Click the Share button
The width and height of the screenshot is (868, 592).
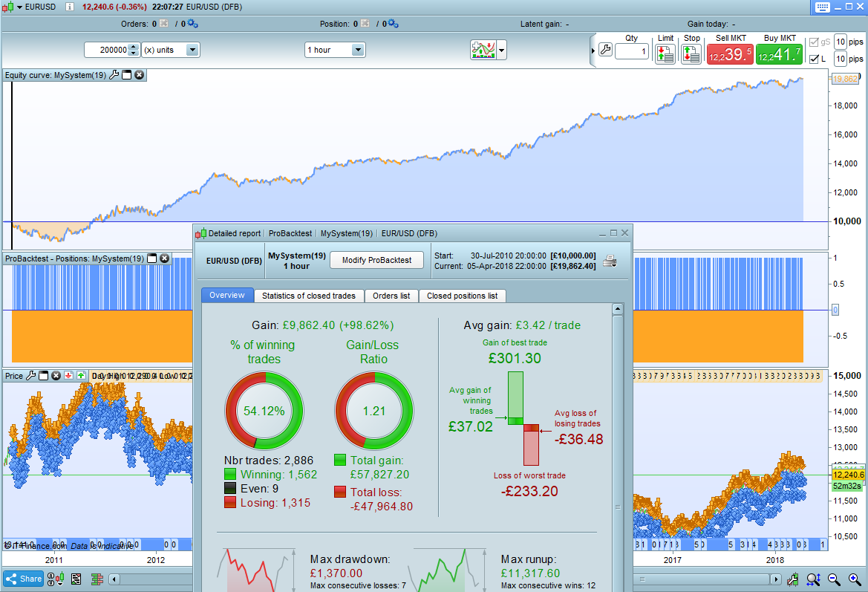point(23,579)
